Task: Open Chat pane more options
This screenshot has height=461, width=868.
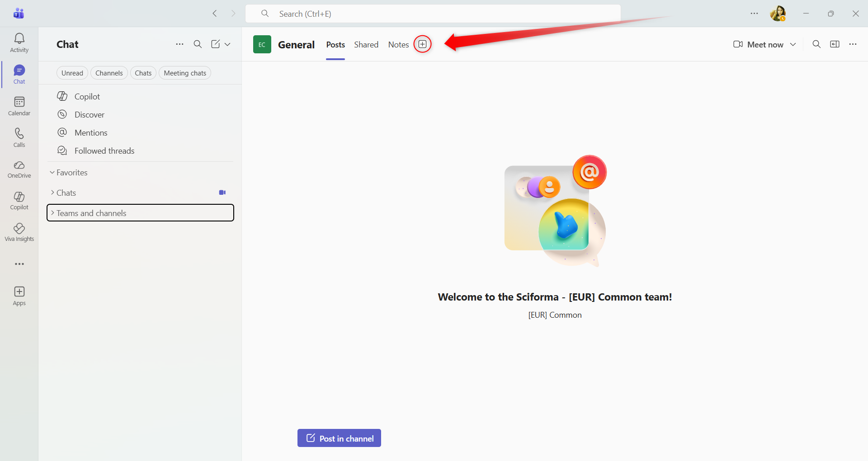Action: [179, 44]
